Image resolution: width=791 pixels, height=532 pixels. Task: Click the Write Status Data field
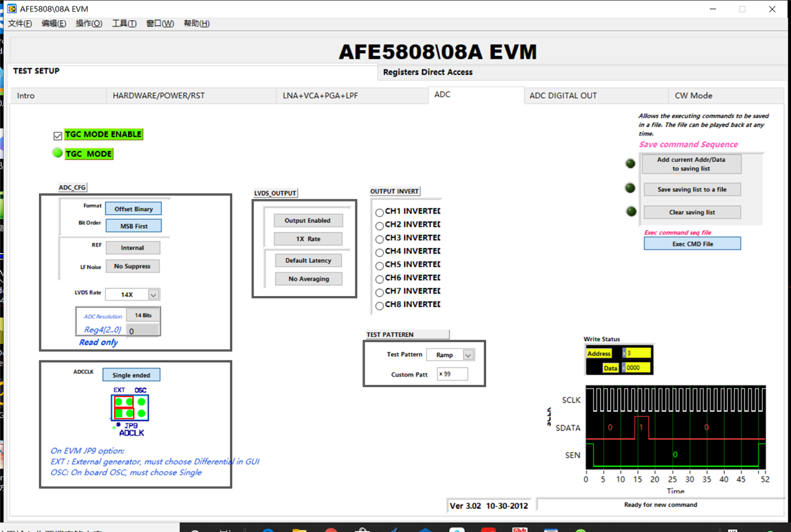[x=637, y=368]
